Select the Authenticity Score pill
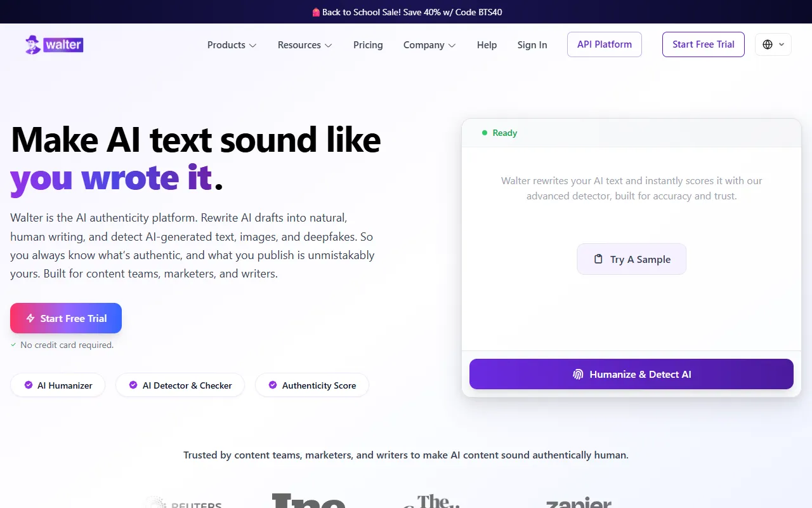 [x=312, y=385]
